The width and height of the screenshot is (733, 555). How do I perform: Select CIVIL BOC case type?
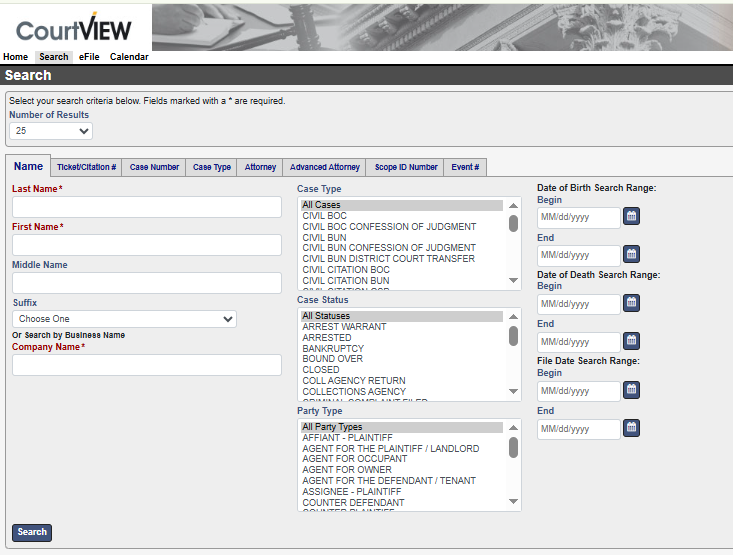point(402,216)
